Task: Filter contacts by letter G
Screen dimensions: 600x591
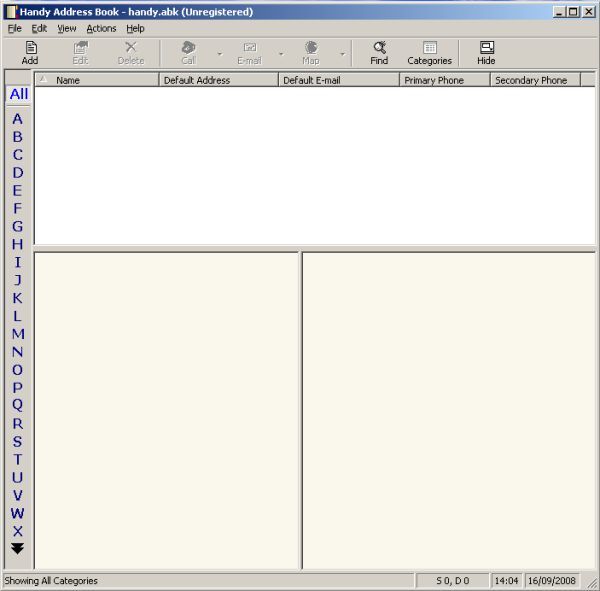Action: coord(18,227)
